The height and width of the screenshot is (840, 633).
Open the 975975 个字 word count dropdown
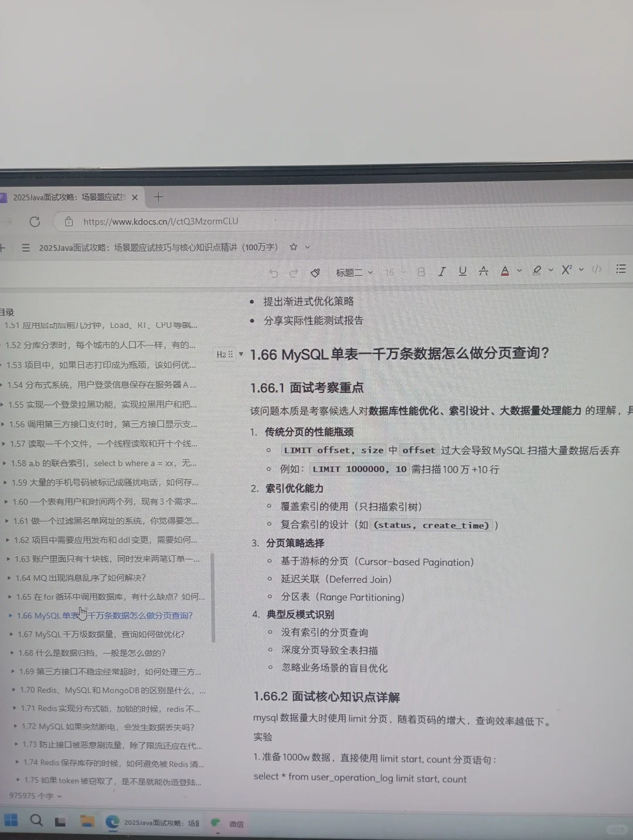pyautogui.click(x=35, y=796)
